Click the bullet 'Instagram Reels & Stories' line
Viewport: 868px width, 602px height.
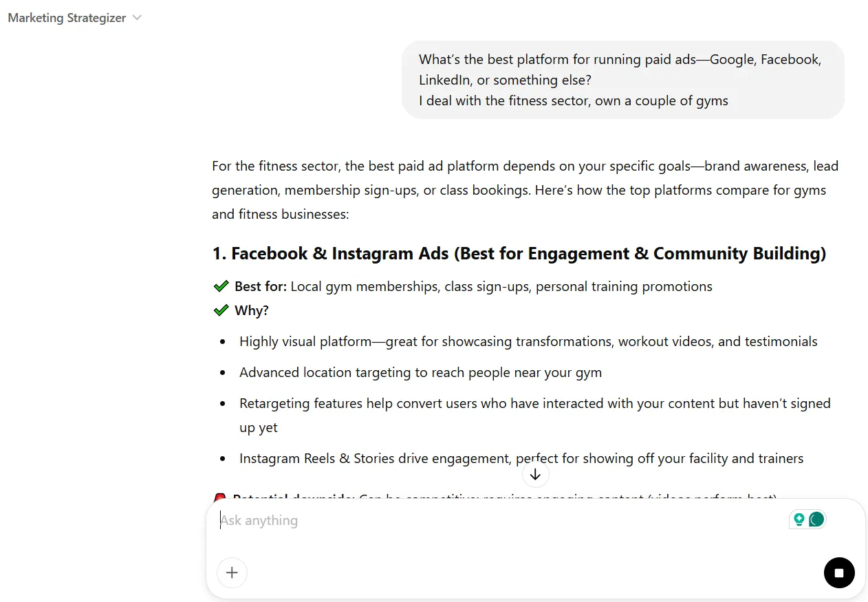521,458
